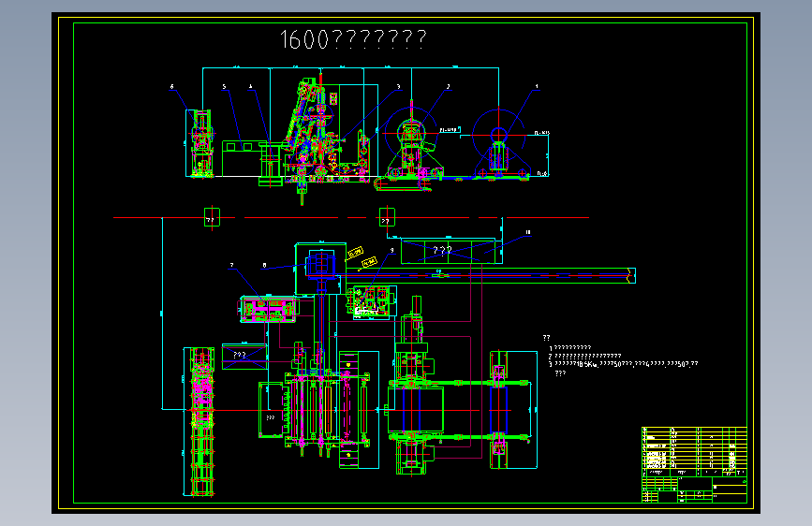Click note line 2 in the notes list
Viewport: 812px width, 526px height.
(584, 357)
